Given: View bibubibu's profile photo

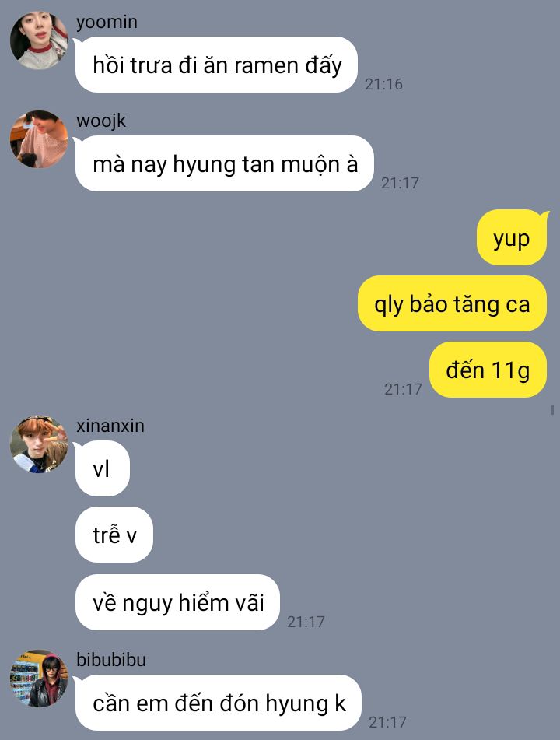Looking at the screenshot, I should [39, 679].
